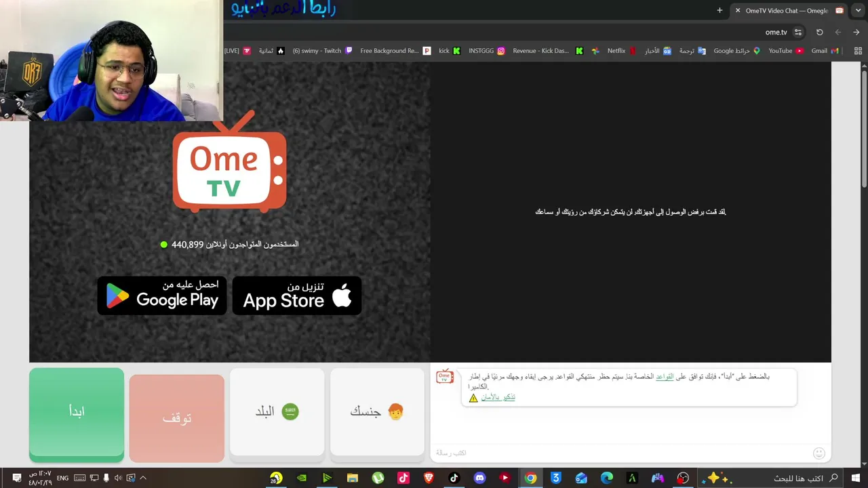Click the red توقف (Stop) button
Image resolution: width=868 pixels, height=488 pixels.
(177, 418)
